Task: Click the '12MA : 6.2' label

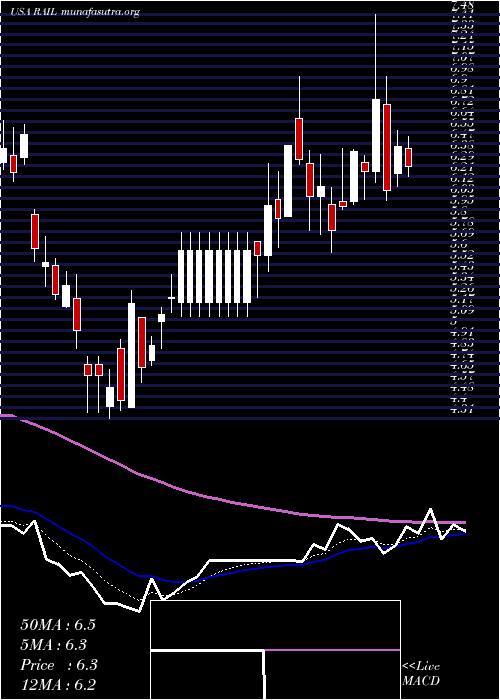Action: tap(58, 685)
